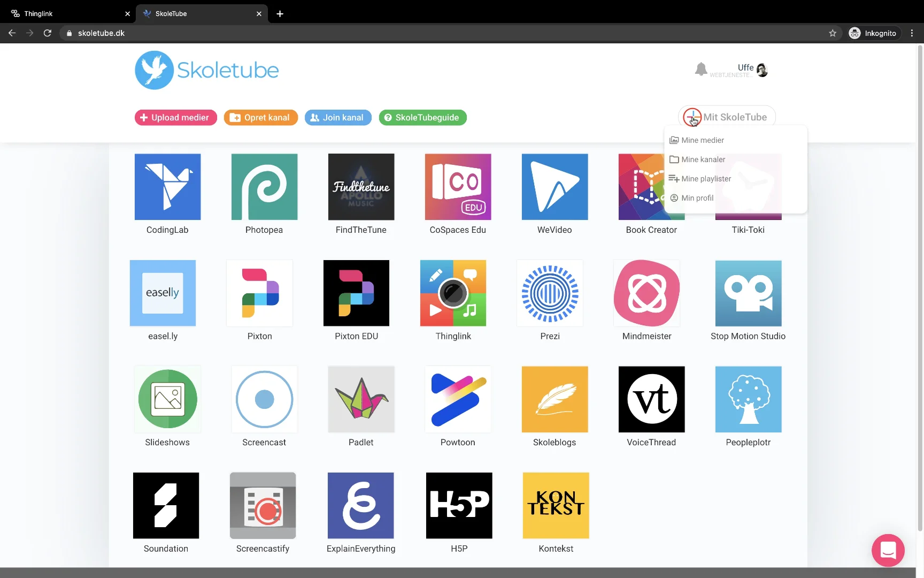Launch the Padlet tool
Image resolution: width=924 pixels, height=578 pixels.
[x=360, y=399]
